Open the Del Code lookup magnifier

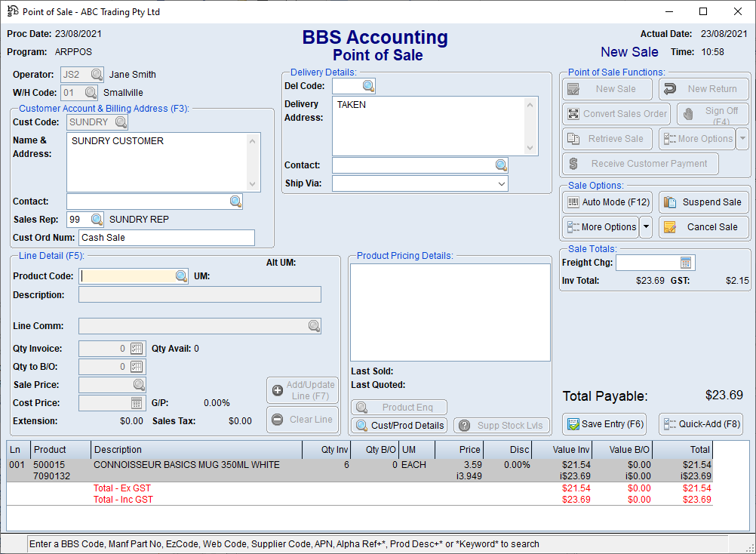coord(368,86)
